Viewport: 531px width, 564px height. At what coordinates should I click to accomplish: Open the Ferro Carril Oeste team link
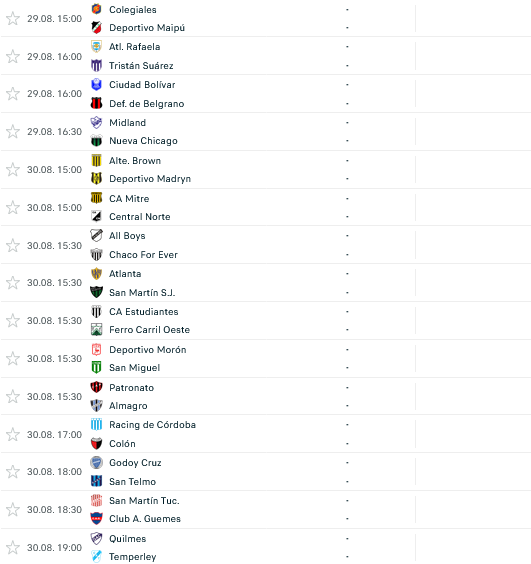(x=149, y=330)
